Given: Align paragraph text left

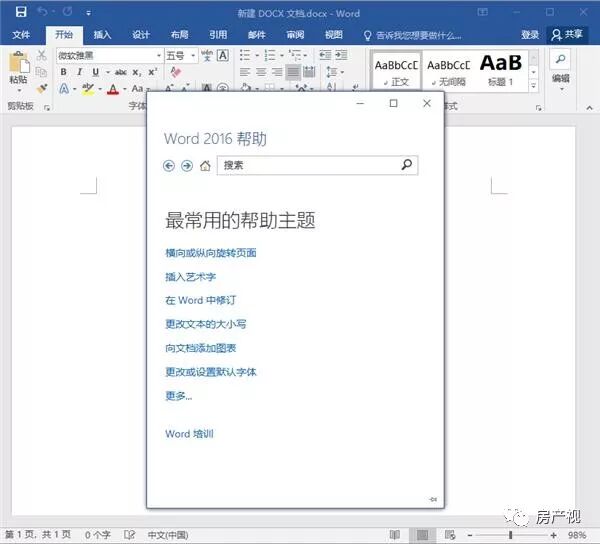Looking at the screenshot, I should (x=245, y=72).
